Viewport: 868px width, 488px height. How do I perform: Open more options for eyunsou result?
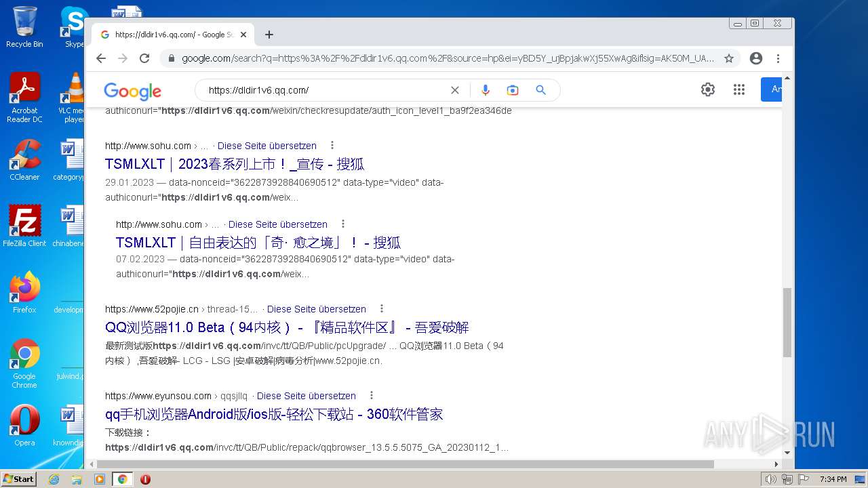coord(371,395)
